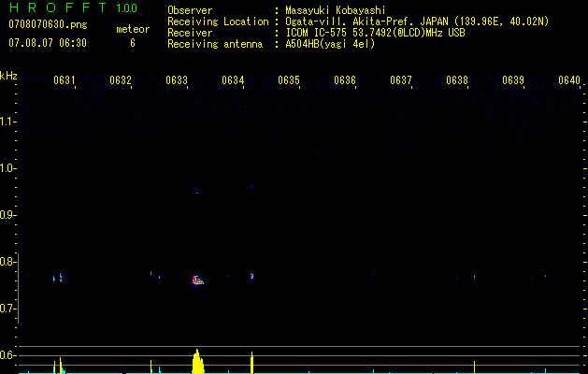Click receiver value ICOM IC-575 53.7492 MHz USB
The height and width of the screenshot is (374, 588).
(x=375, y=33)
